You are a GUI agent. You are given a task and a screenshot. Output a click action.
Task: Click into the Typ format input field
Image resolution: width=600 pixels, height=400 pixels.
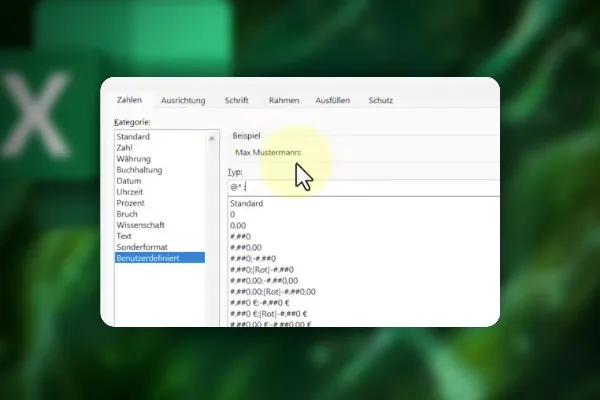coord(364,188)
